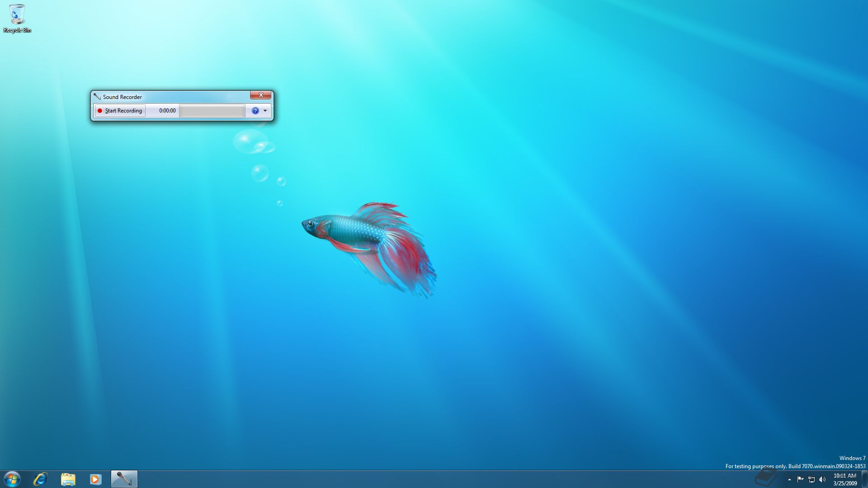The width and height of the screenshot is (868, 488).
Task: Expand the dropdown arrow beside help
Action: (265, 111)
